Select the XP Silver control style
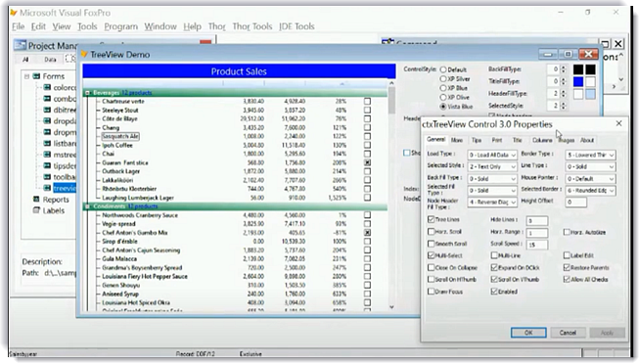This screenshot has width=639, height=364. pyautogui.click(x=443, y=78)
